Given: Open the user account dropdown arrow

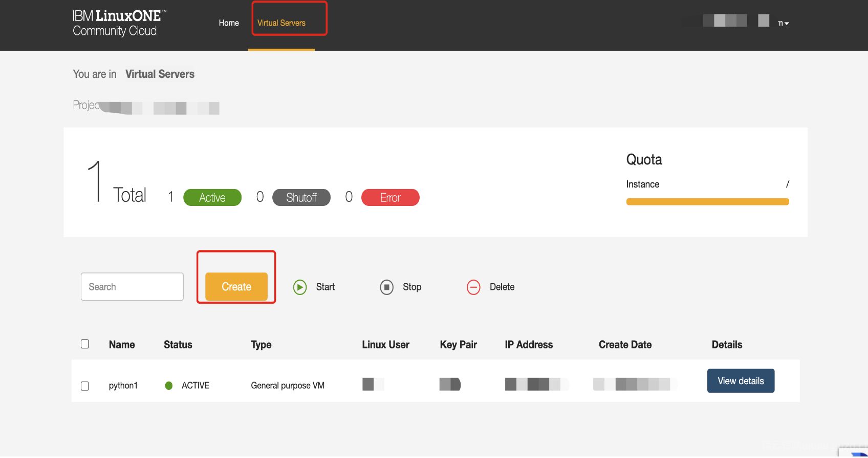Looking at the screenshot, I should (x=786, y=24).
